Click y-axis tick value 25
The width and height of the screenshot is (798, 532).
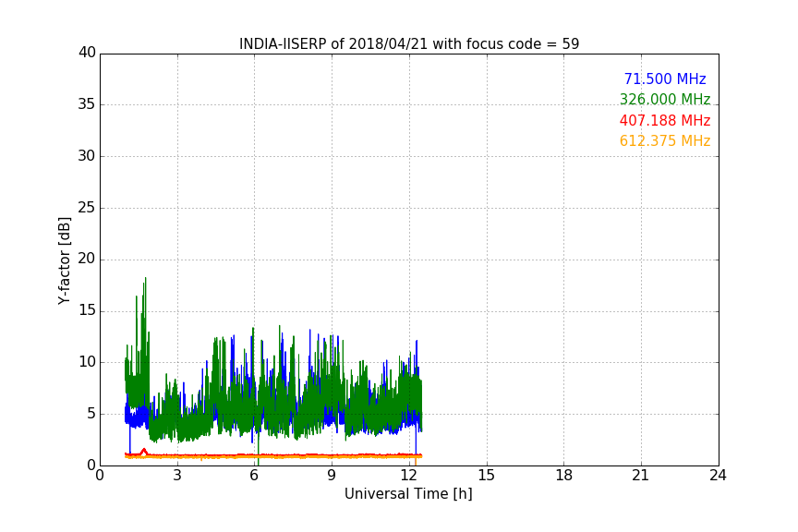pos(87,208)
